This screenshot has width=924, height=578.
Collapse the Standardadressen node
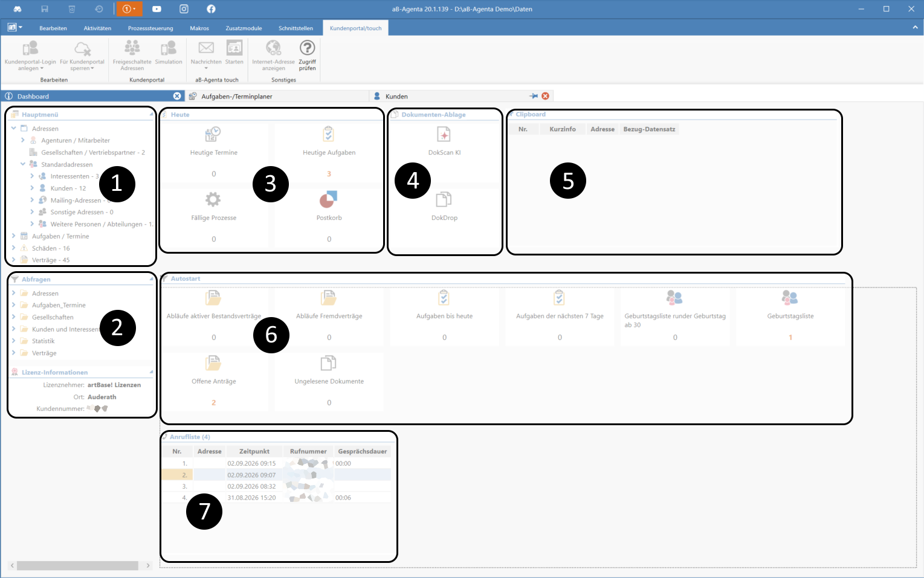click(x=23, y=164)
